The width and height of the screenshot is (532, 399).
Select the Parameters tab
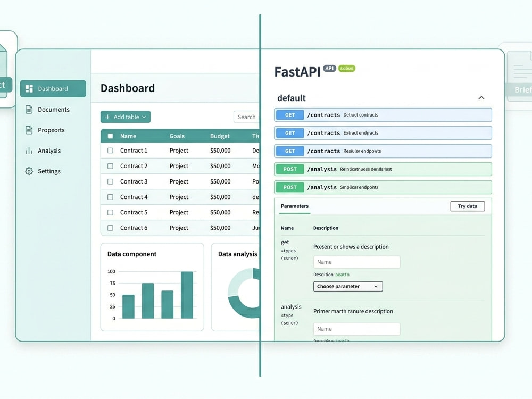click(295, 206)
